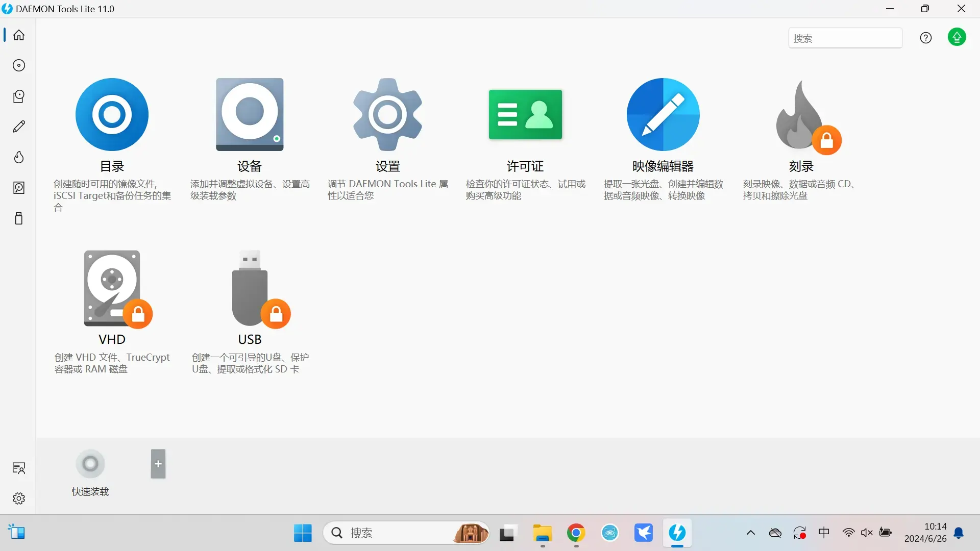
Task: Open the notification bell icon
Action: coord(959,533)
